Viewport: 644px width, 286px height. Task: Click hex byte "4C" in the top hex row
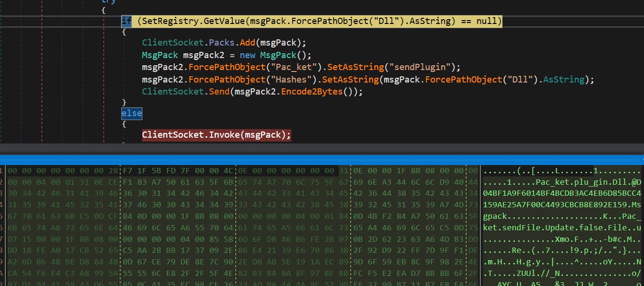pos(228,171)
